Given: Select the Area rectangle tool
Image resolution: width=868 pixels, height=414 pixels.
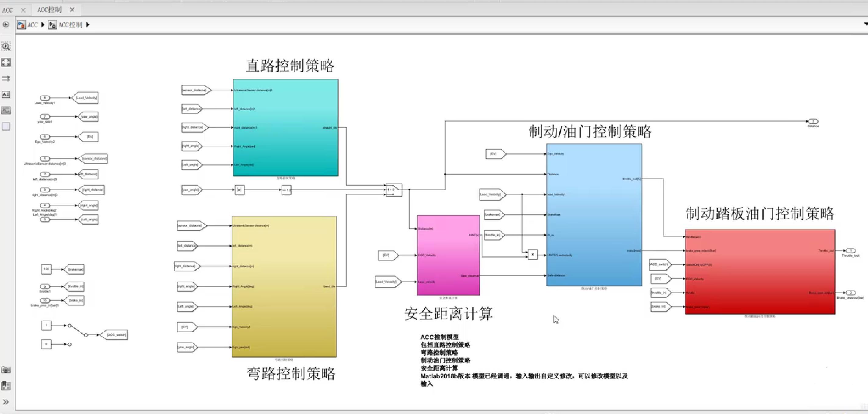Looking at the screenshot, I should point(6,127).
